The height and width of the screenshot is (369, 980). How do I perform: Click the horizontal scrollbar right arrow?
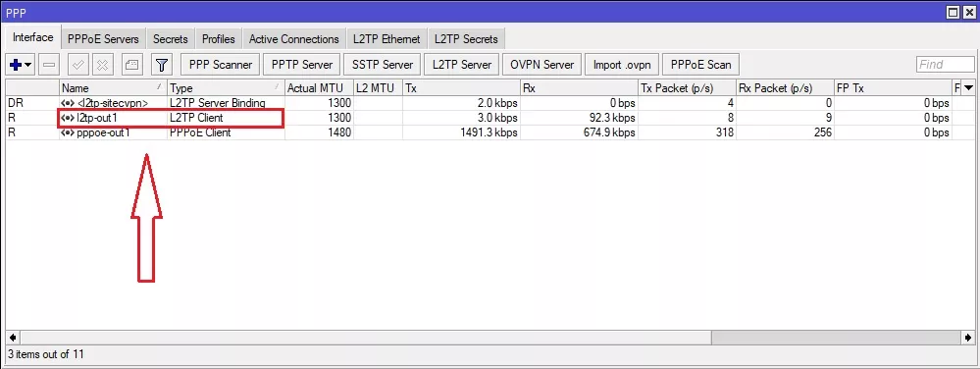tap(969, 337)
